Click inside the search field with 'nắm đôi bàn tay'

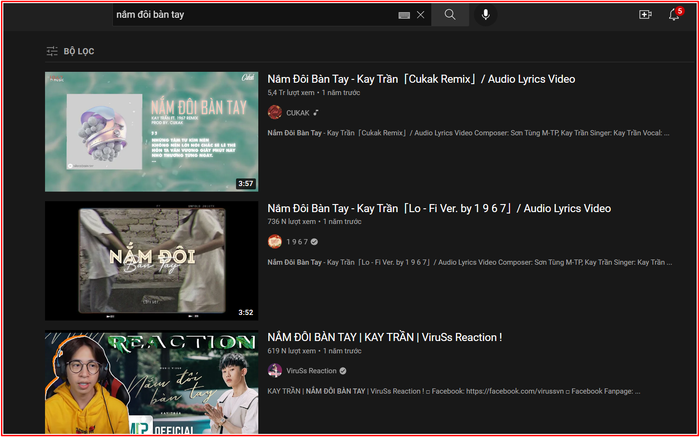click(x=250, y=15)
